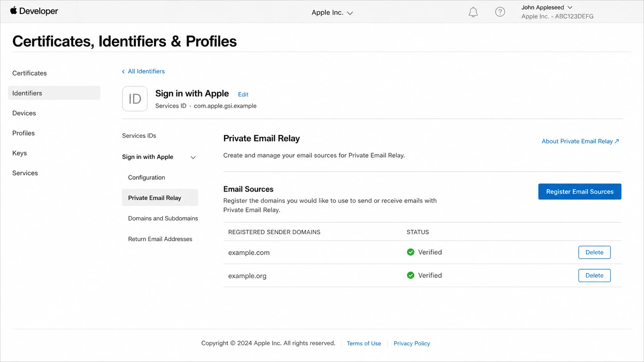Go back to All Identifiers
The width and height of the screenshot is (644, 362).
pyautogui.click(x=143, y=71)
